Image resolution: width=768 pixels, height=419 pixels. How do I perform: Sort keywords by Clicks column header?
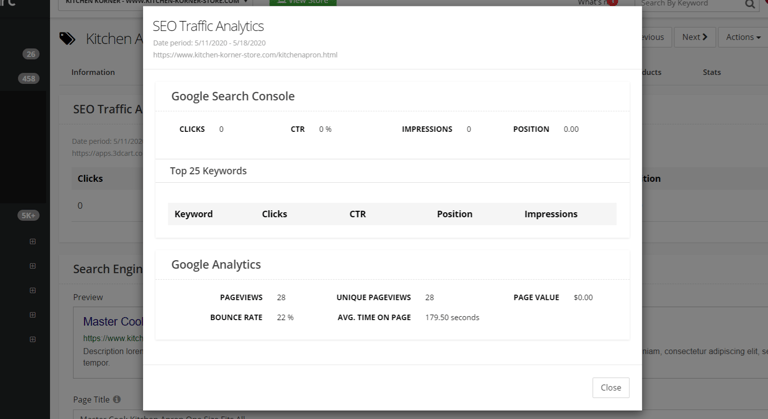pos(274,214)
